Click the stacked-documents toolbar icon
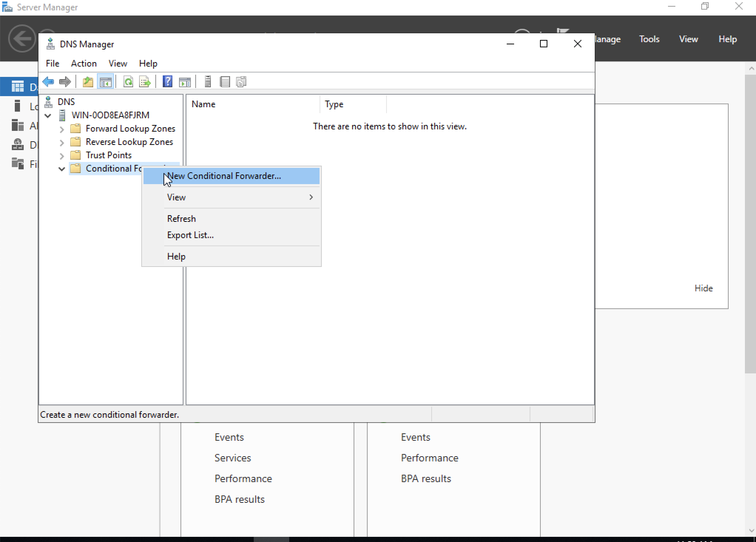This screenshot has height=542, width=756. [x=241, y=82]
